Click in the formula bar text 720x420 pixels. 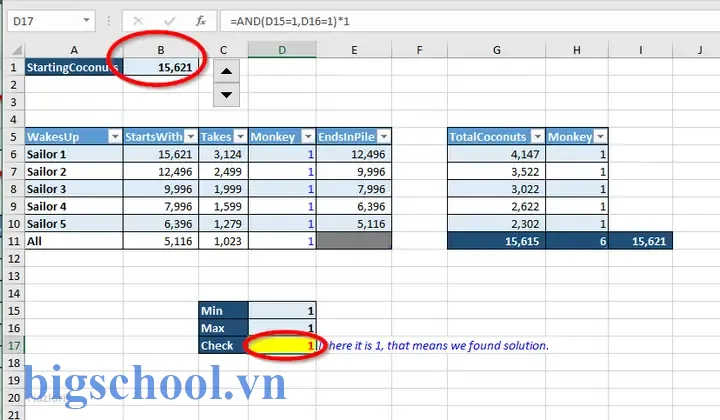(x=290, y=21)
